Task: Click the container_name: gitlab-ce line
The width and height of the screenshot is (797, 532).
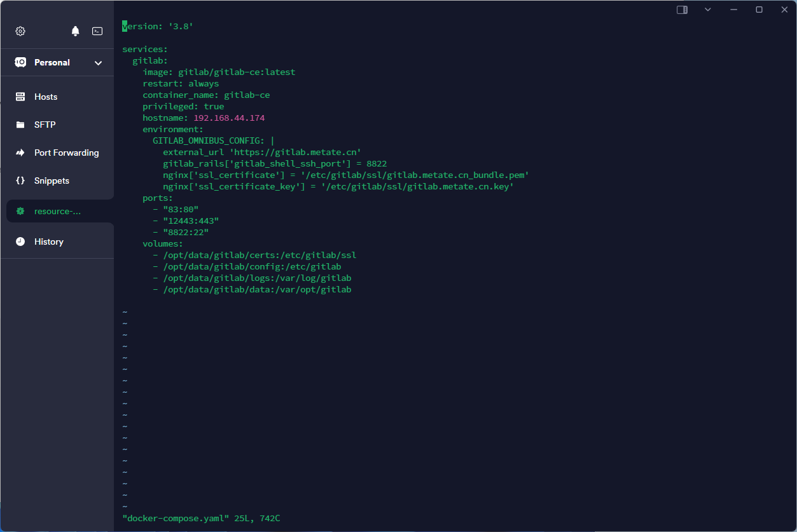Action: (206, 95)
